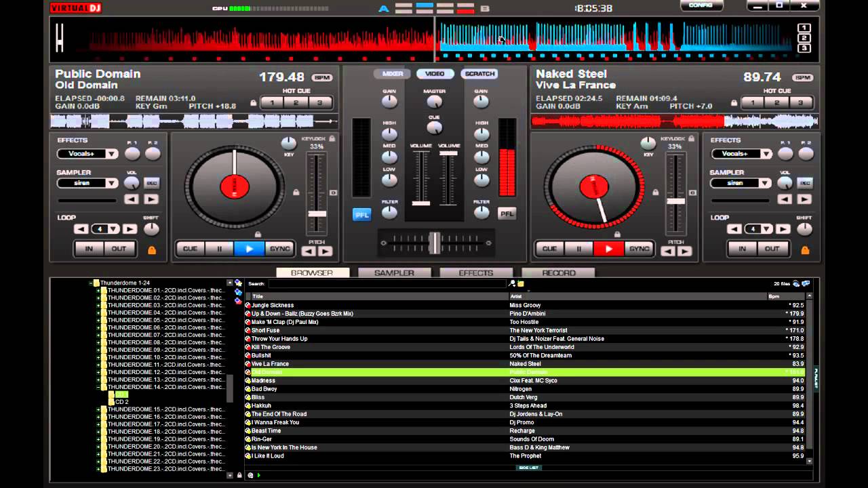Switch to the VIDEO panel tab
Viewport: 868px width, 488px height.
435,74
